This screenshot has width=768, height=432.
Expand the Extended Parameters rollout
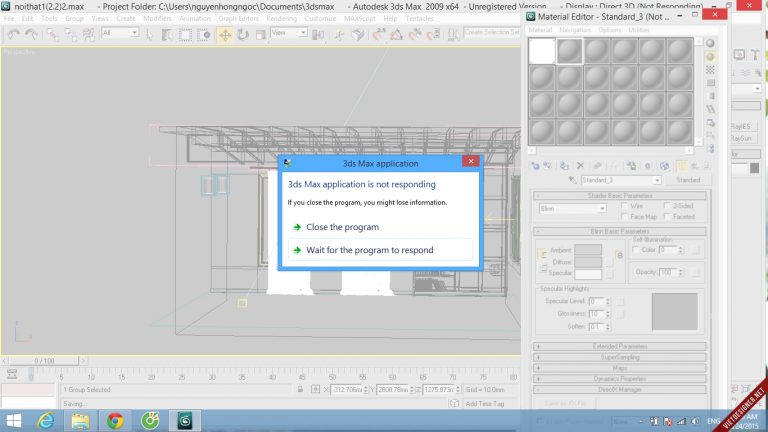coord(620,346)
